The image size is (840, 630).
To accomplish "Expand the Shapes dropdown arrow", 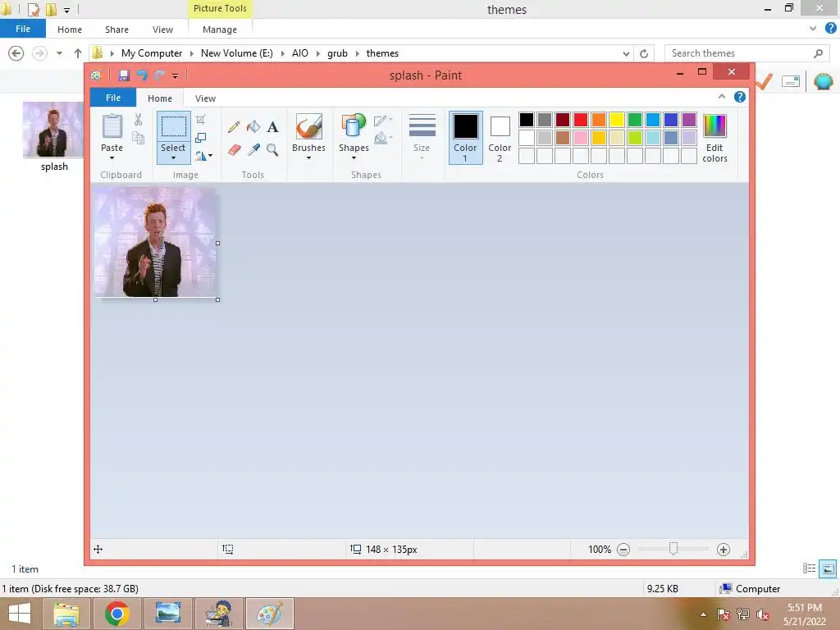I will [x=354, y=158].
